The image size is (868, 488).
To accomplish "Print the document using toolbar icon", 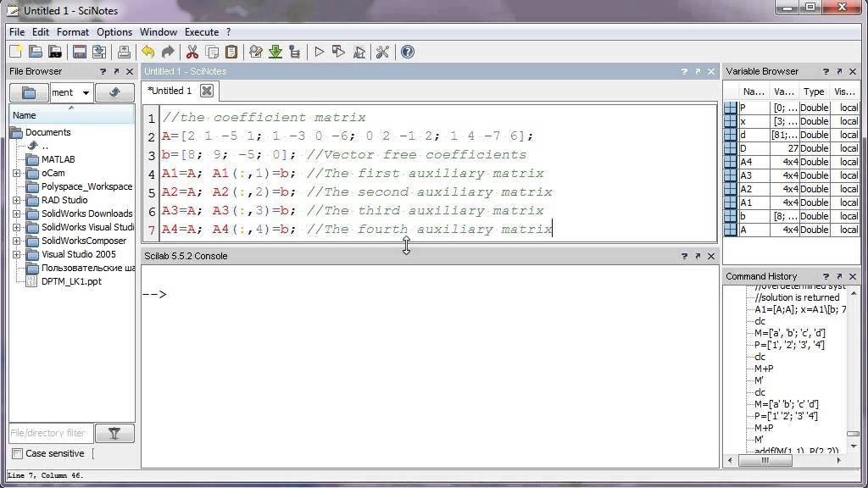I will pyautogui.click(x=124, y=52).
